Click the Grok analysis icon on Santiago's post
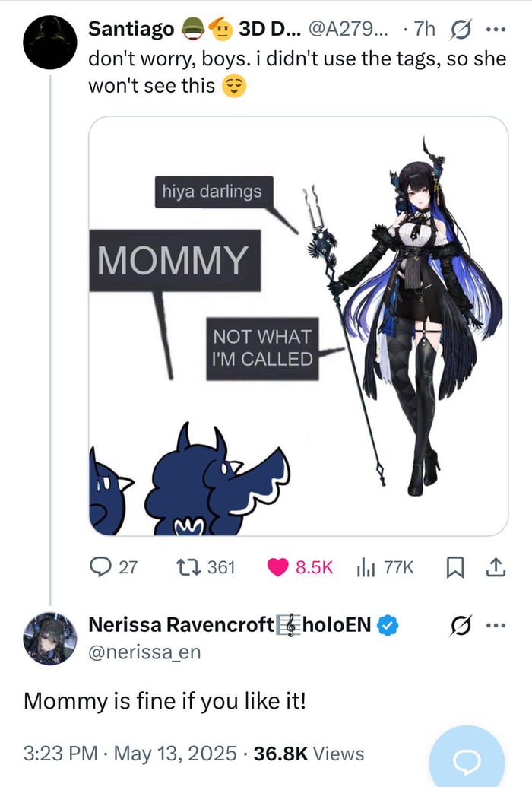The height and width of the screenshot is (787, 532). (461, 29)
